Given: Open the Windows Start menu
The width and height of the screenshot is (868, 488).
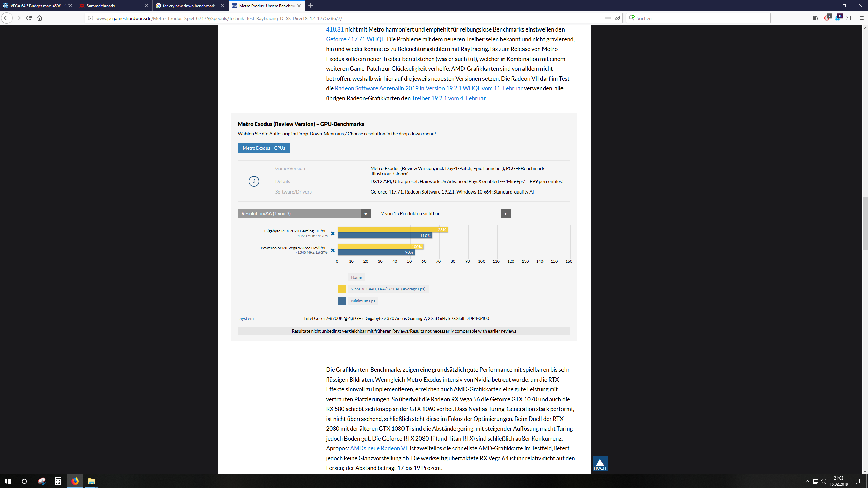Looking at the screenshot, I should pyautogui.click(x=8, y=481).
